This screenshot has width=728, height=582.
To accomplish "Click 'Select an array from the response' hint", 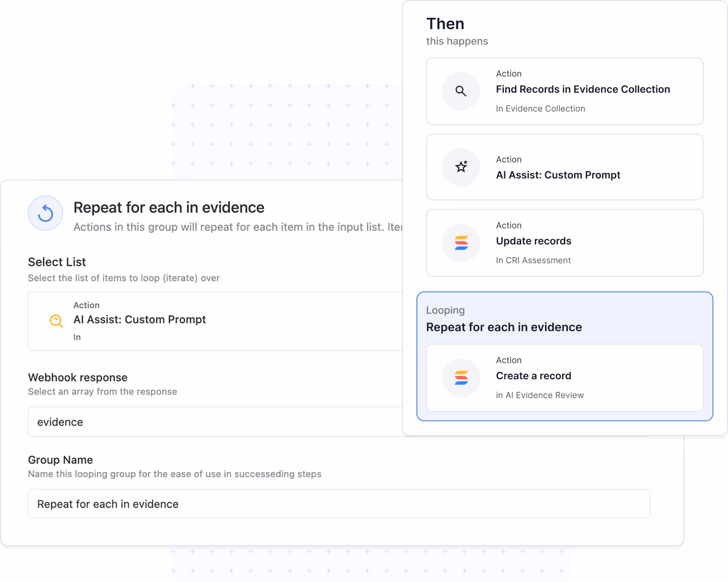I will 102,391.
